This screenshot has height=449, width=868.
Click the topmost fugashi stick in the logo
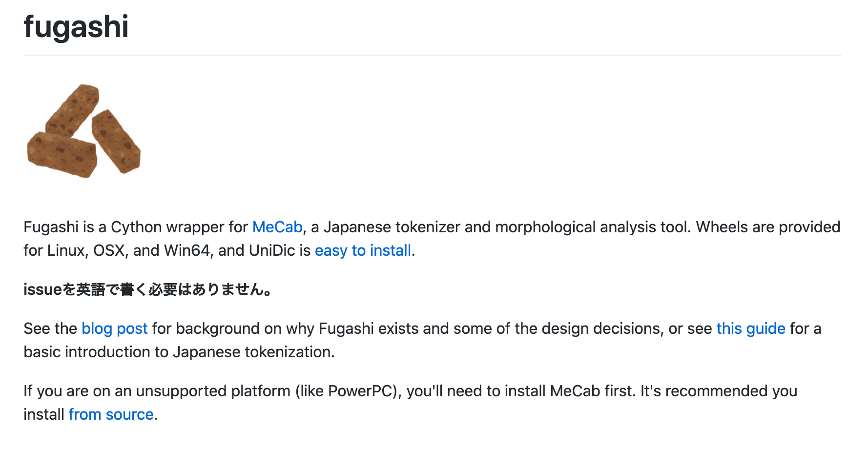[73, 110]
